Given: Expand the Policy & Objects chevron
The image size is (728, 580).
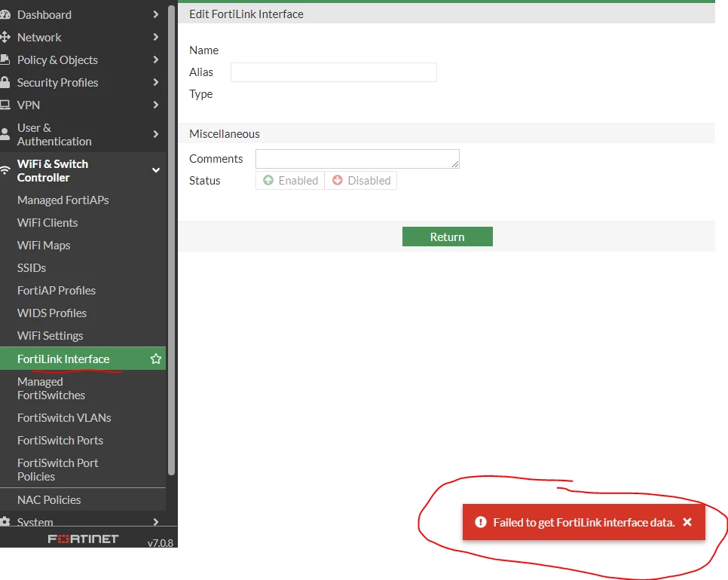Looking at the screenshot, I should coord(156,60).
